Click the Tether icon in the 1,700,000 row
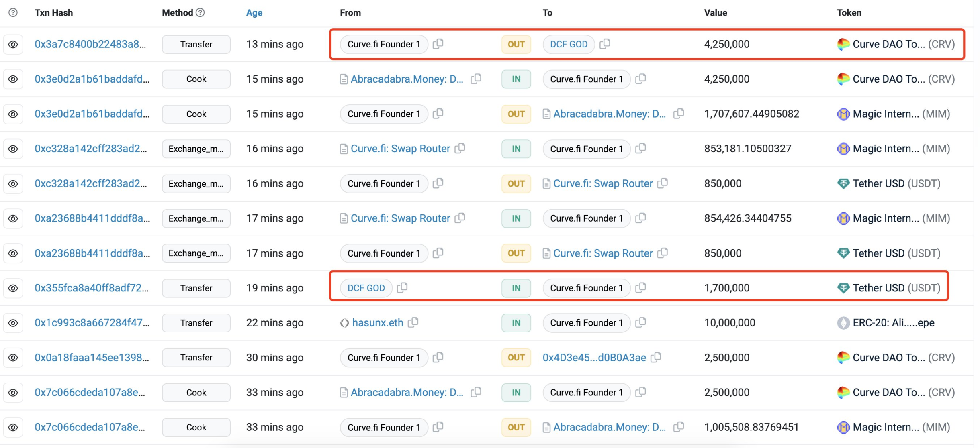 [x=843, y=288]
